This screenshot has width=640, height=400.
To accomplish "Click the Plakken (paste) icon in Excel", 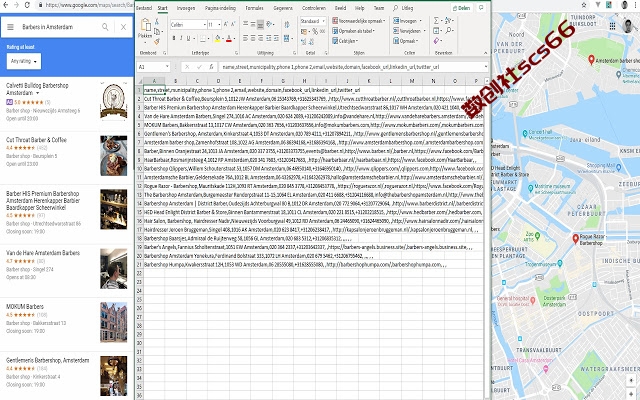I will pyautogui.click(x=145, y=26).
